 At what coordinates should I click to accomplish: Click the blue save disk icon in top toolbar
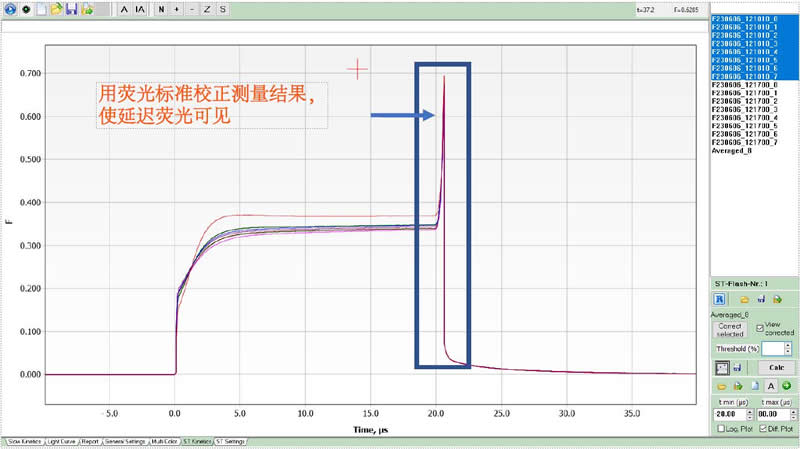(x=72, y=9)
